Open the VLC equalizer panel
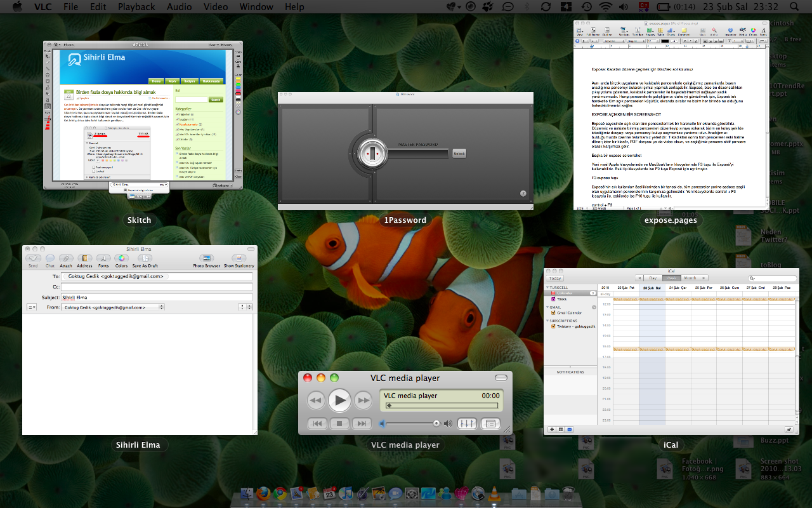The height and width of the screenshot is (508, 812). (x=467, y=424)
